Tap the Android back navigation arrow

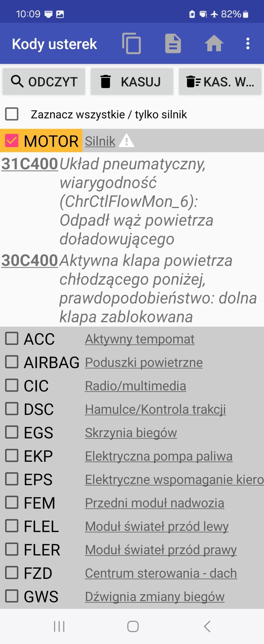tap(207, 627)
